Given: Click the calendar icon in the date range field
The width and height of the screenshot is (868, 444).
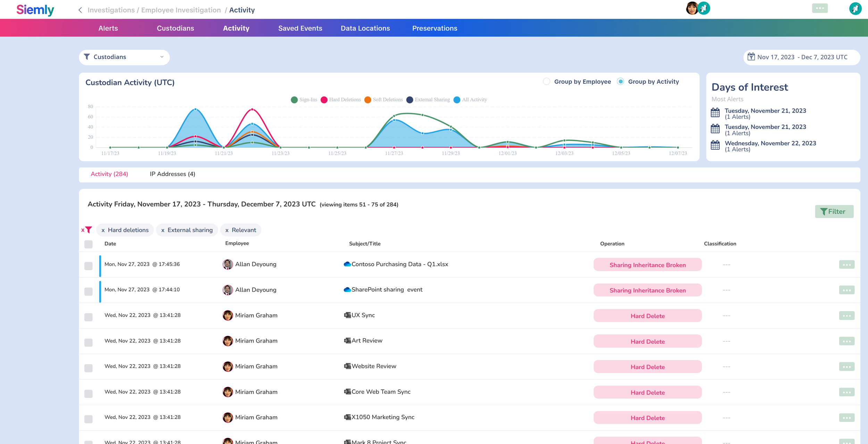Looking at the screenshot, I should [x=751, y=57].
